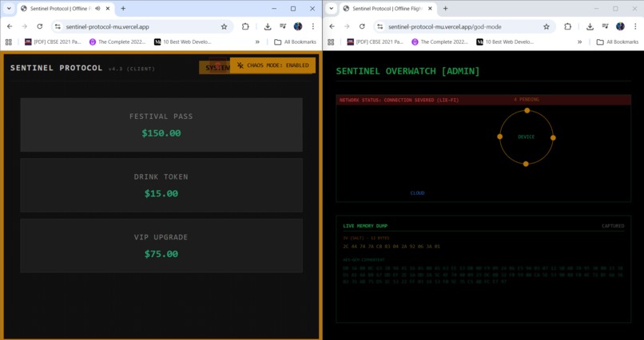Show hidden bookmarks chevron in the left window
Screen dimensions: 644x340
click(257, 42)
